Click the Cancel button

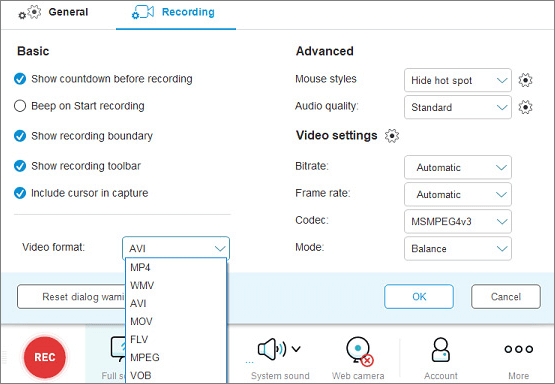tap(506, 297)
